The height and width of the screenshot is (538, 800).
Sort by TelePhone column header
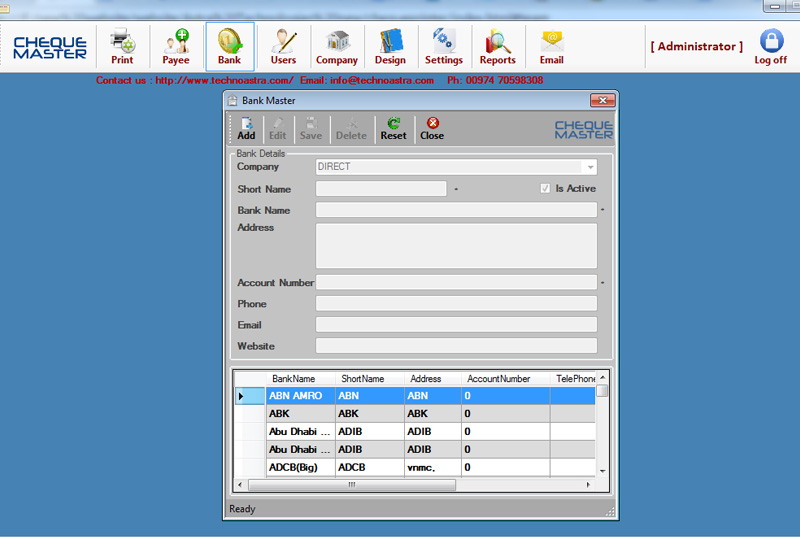[573, 379]
